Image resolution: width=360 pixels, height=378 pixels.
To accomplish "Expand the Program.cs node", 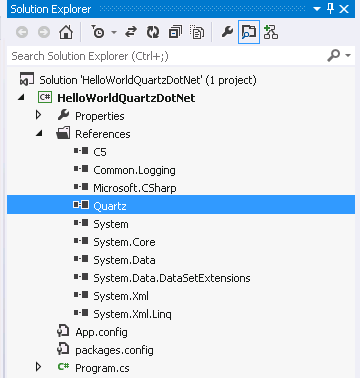I will (39, 367).
